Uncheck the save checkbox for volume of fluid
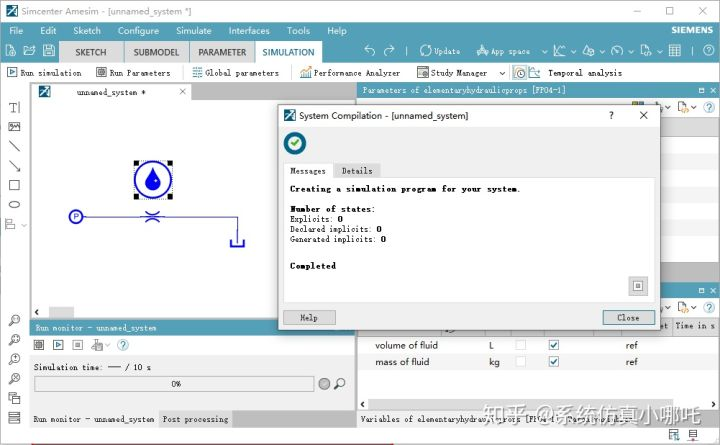720x445 pixels. (x=554, y=345)
